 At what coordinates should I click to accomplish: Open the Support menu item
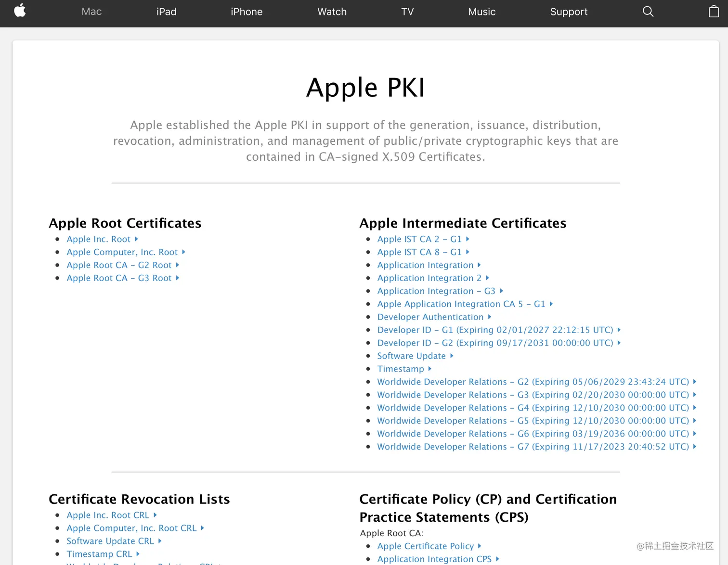click(x=569, y=12)
